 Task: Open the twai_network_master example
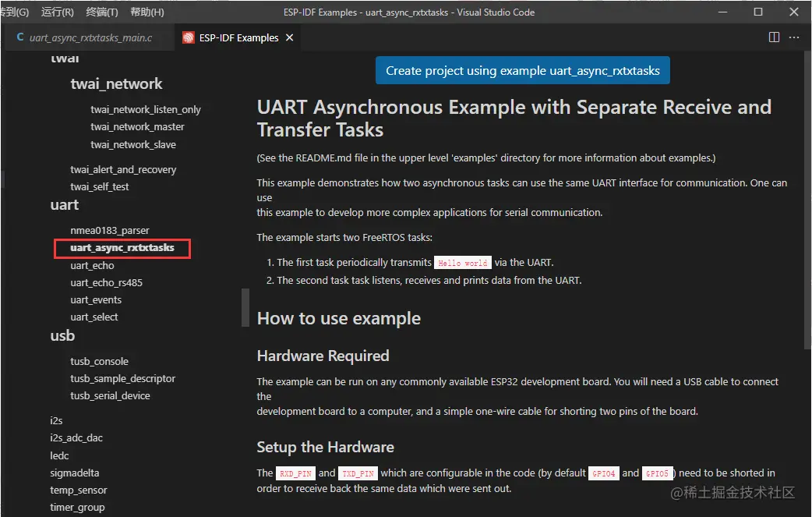pos(137,127)
